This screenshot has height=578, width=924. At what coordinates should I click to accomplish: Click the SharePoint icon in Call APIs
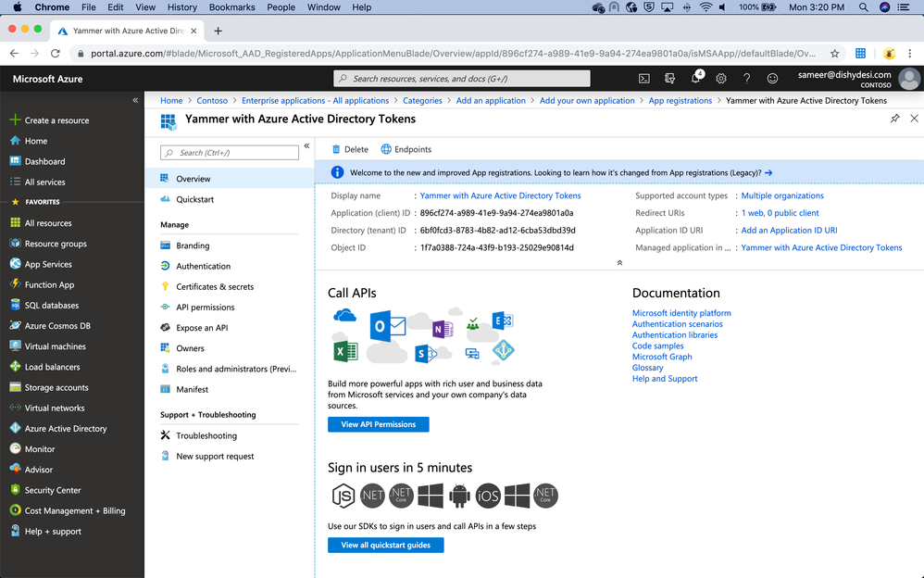pos(424,354)
